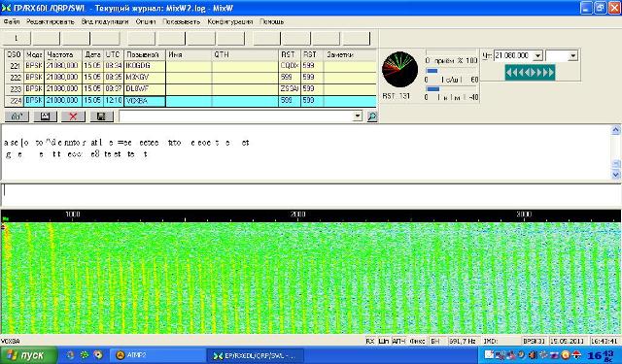Click in the empty transmit text window
Screen dimensions: 622x364
coord(311,194)
